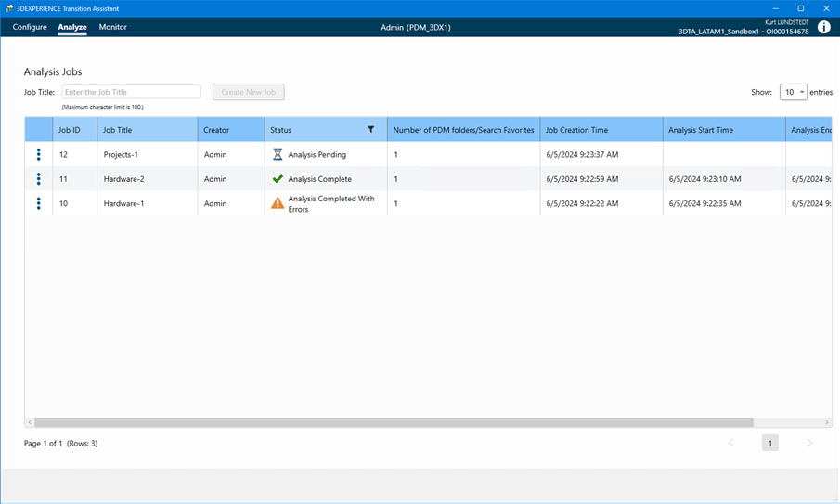The width and height of the screenshot is (840, 504).
Task: Click the orange warning triangle icon
Action: point(278,203)
